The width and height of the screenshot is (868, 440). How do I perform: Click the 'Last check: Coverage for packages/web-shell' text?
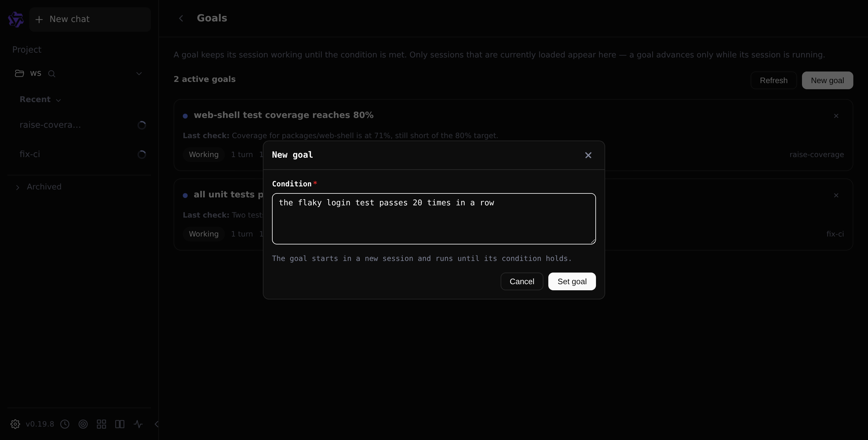[340, 135]
